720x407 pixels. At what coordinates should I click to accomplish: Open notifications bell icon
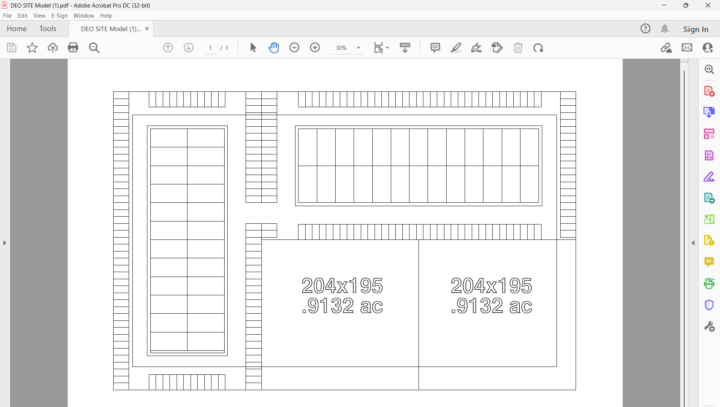664,29
